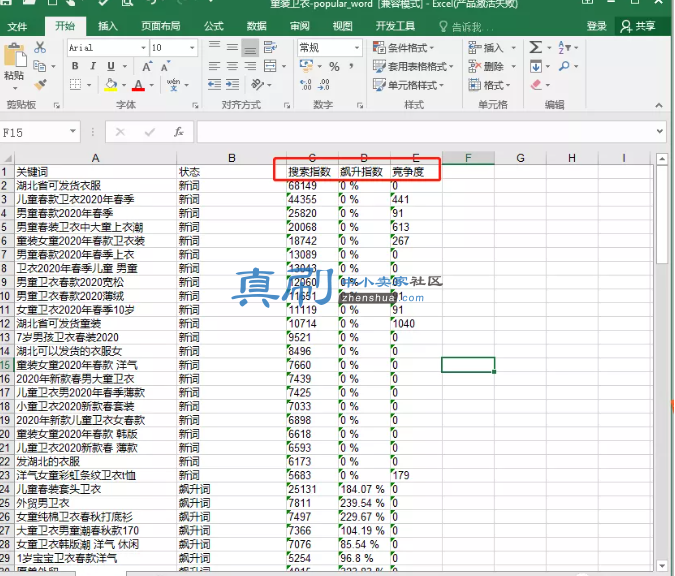Increase font size with large A
This screenshot has width=675, height=576.
[147, 66]
